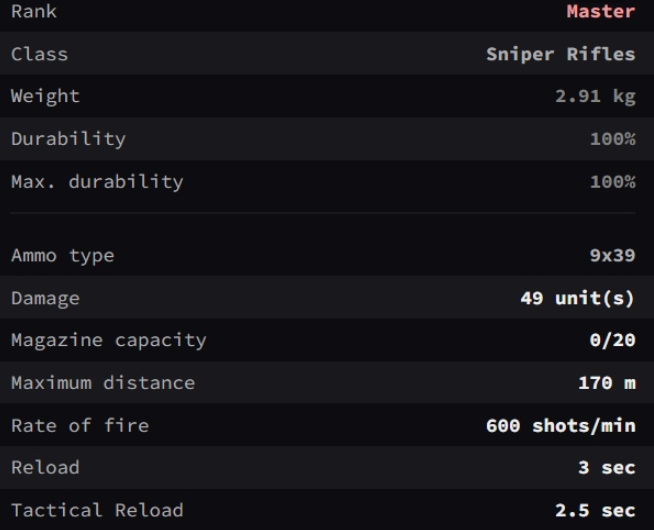
Task: Click the Sniper Rifles class value
Action: pos(561,54)
